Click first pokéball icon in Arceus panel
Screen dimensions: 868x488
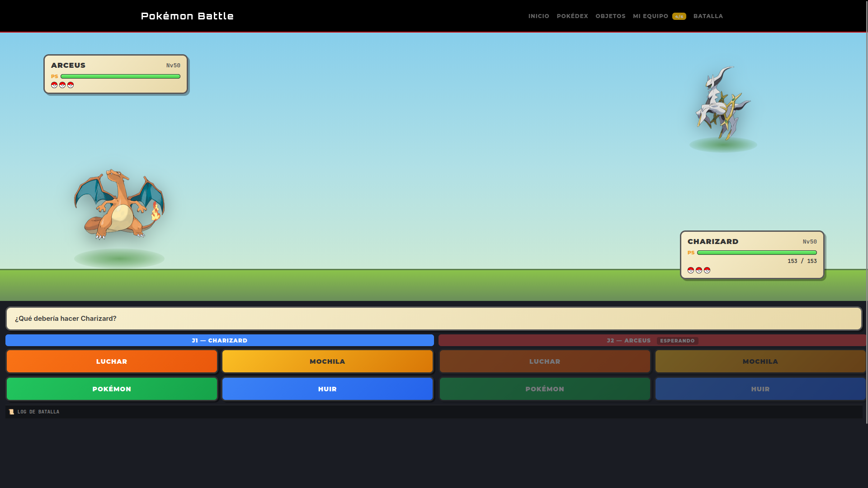54,85
